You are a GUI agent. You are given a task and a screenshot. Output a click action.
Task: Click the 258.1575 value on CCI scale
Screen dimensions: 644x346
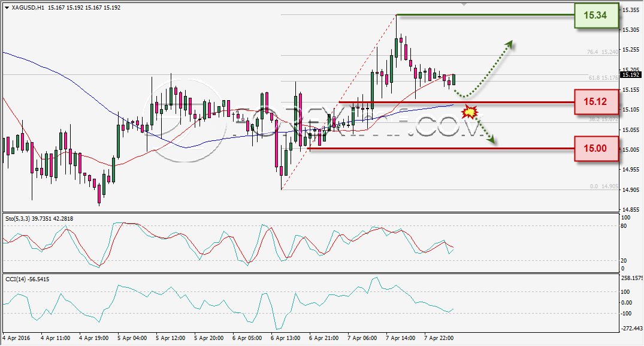click(x=631, y=278)
